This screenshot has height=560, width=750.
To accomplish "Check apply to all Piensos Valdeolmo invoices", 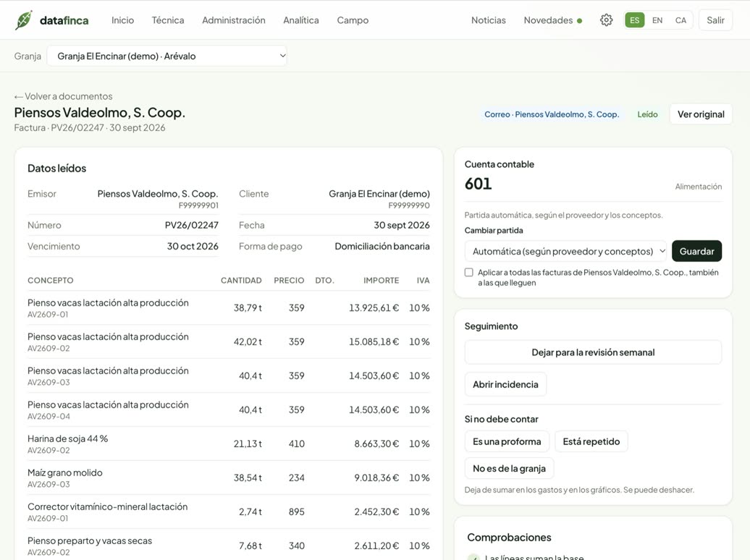I will (469, 273).
